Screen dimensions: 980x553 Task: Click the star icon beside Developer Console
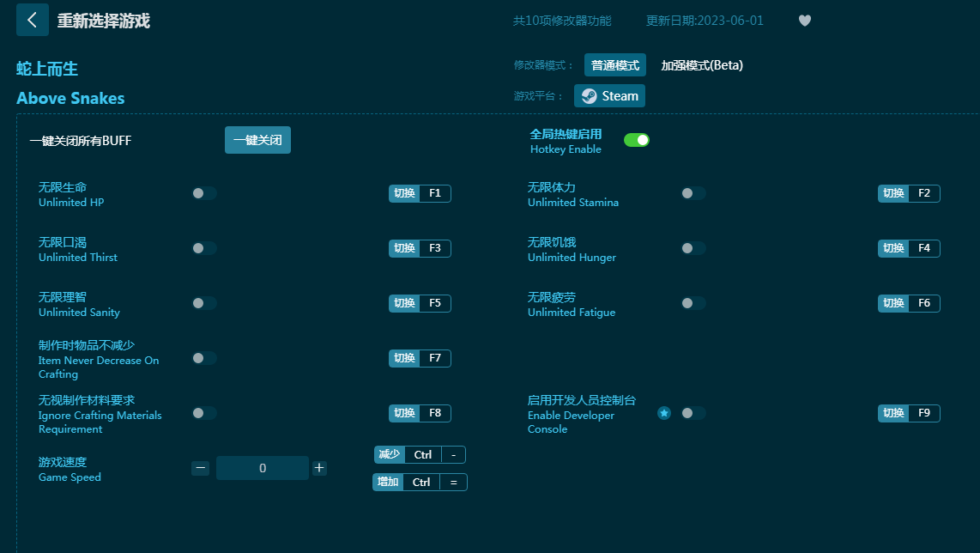(x=663, y=413)
